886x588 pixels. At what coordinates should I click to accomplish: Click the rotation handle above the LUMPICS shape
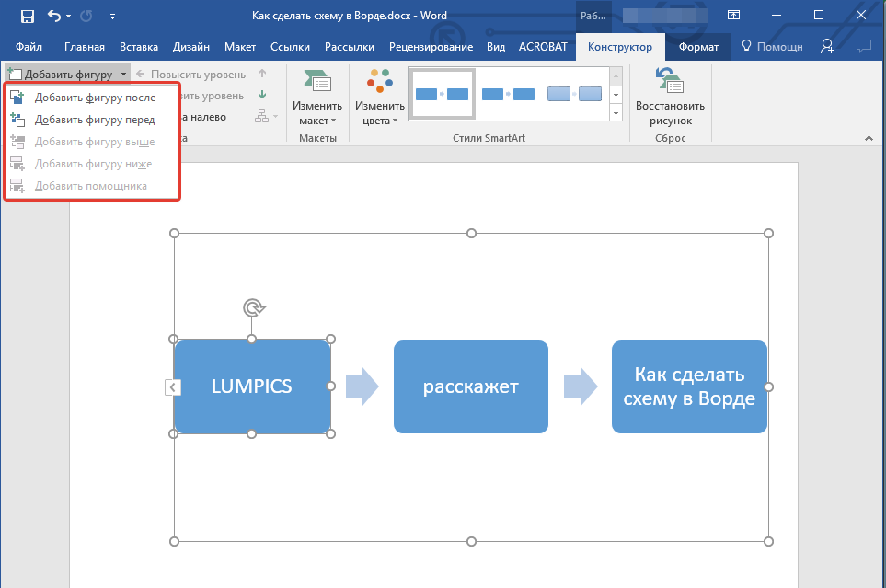(254, 308)
